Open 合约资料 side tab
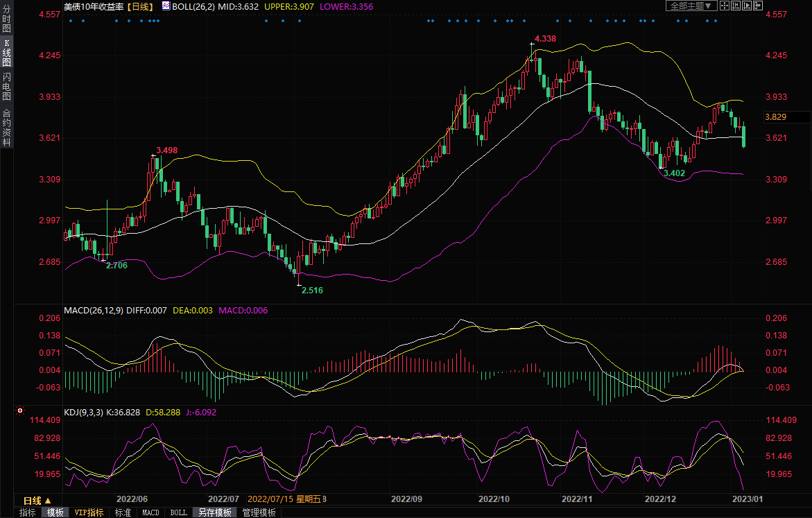The height and width of the screenshot is (518, 812). pos(6,127)
